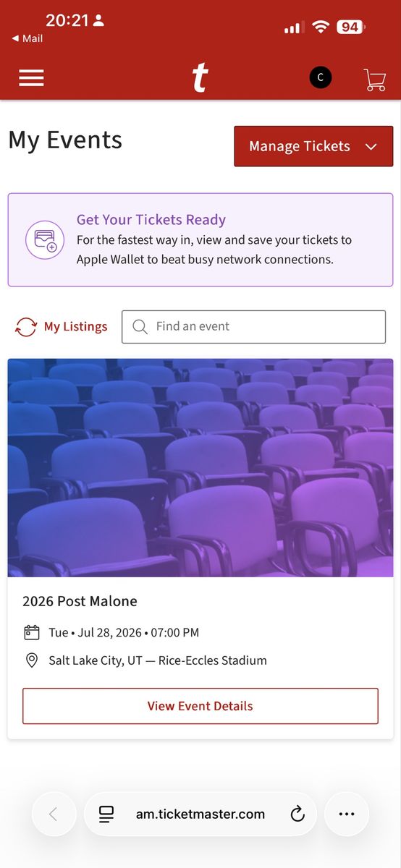Focus the Find an event field
This screenshot has height=868, width=401.
click(x=253, y=327)
